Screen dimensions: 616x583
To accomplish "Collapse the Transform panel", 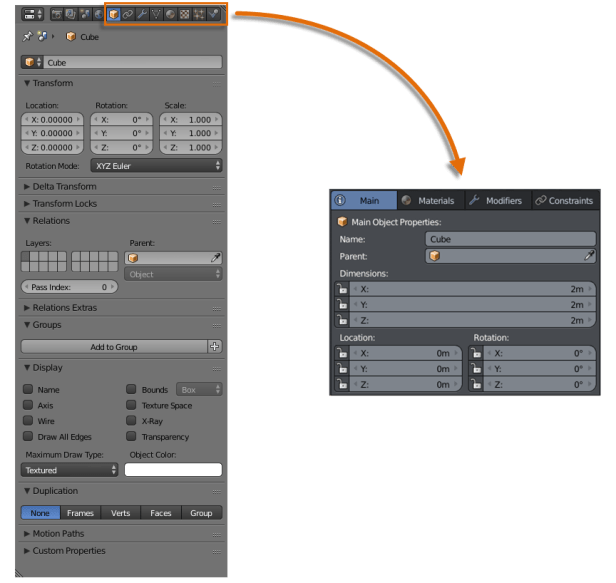I will (27, 83).
